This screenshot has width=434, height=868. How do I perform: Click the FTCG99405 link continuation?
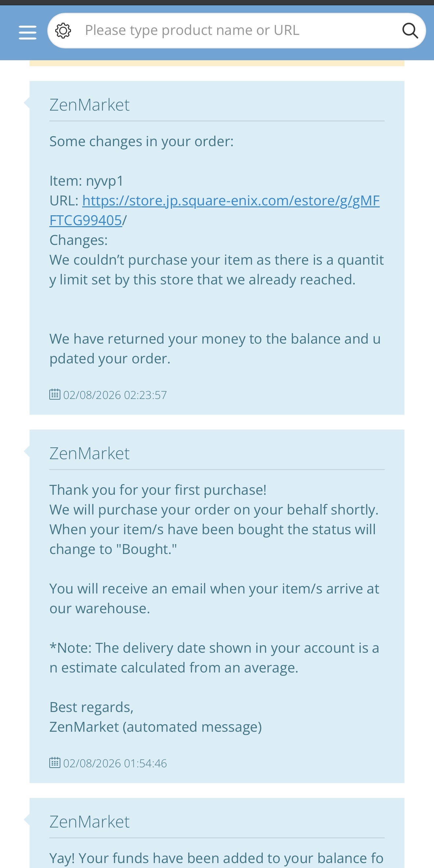coord(85,220)
